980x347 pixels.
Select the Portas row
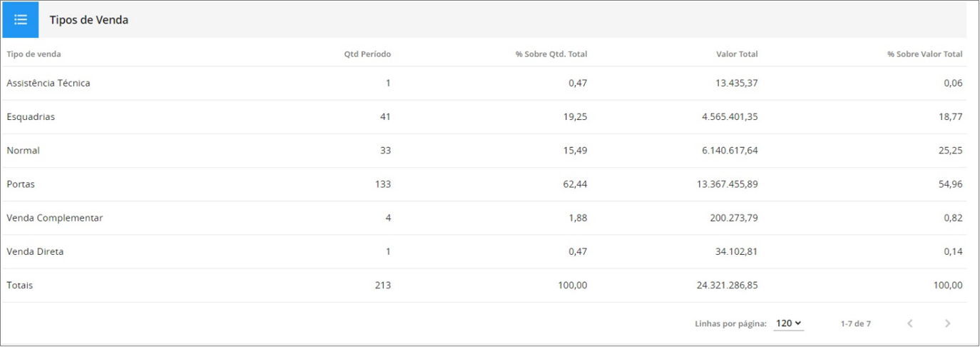point(21,184)
